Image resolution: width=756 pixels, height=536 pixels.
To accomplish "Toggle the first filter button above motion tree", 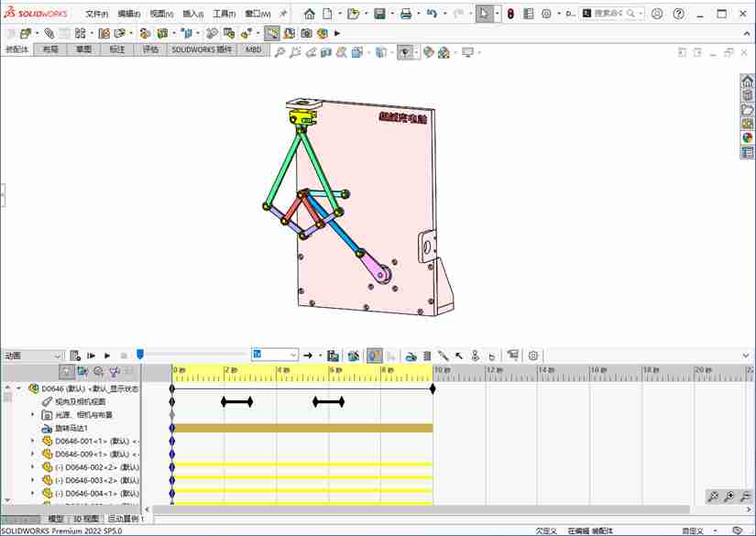I will click(x=67, y=371).
